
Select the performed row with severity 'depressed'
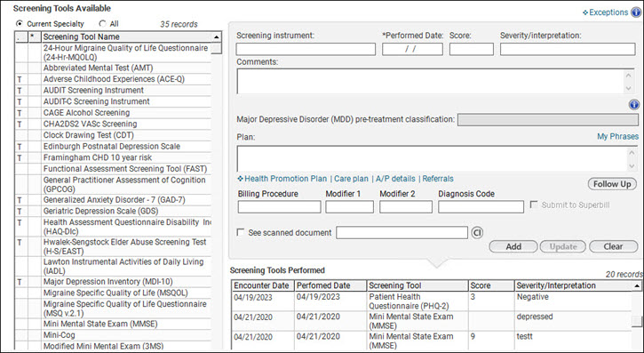[x=431, y=321]
